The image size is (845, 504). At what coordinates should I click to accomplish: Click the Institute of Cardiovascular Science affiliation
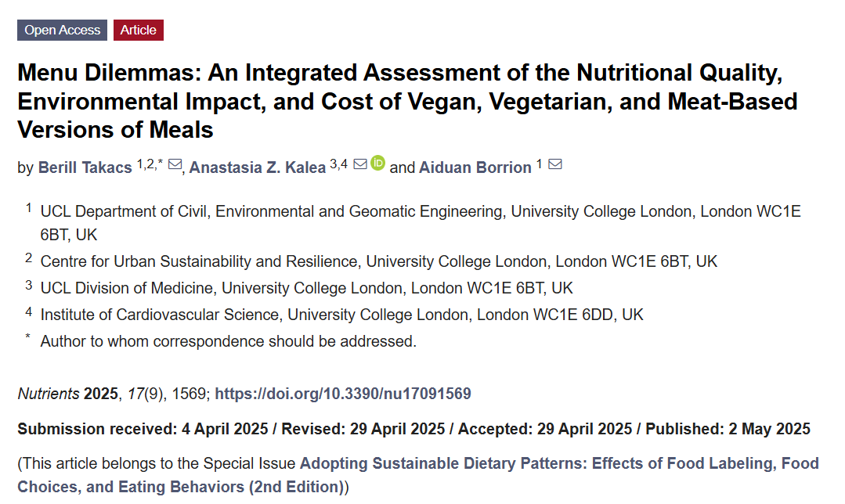341,315
